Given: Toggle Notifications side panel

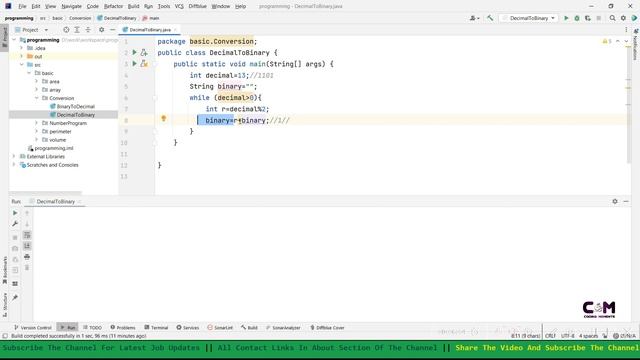Looking at the screenshot, I should [x=636, y=44].
